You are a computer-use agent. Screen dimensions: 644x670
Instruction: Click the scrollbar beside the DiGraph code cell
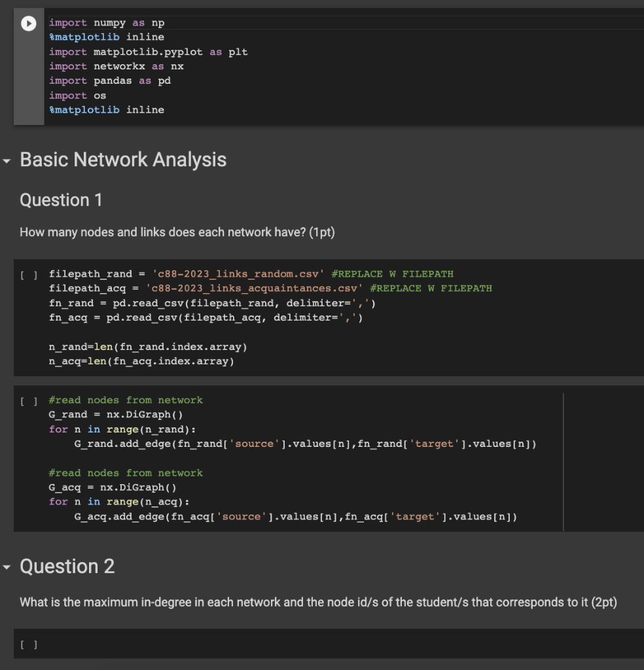click(563, 458)
